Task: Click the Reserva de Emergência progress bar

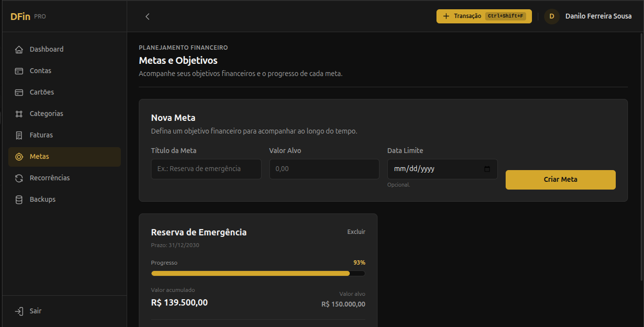Action: point(258,273)
